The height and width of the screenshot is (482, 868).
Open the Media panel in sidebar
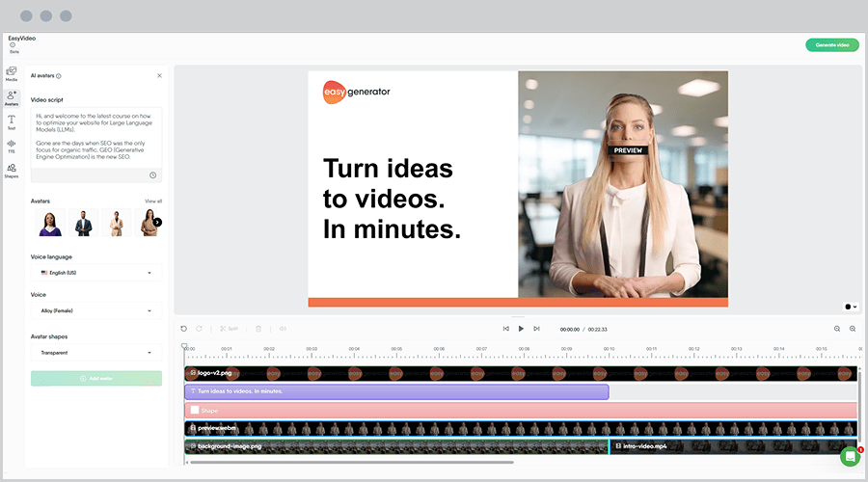pos(12,73)
